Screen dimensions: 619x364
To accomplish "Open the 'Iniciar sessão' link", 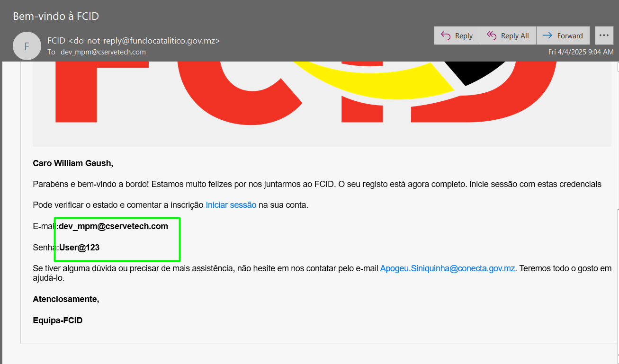I will pyautogui.click(x=231, y=205).
